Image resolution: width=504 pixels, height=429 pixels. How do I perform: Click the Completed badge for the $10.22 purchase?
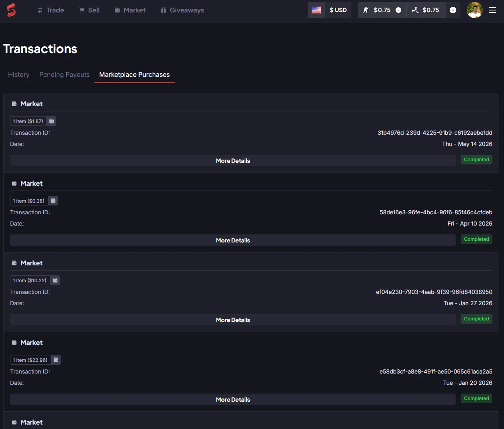pyautogui.click(x=476, y=319)
